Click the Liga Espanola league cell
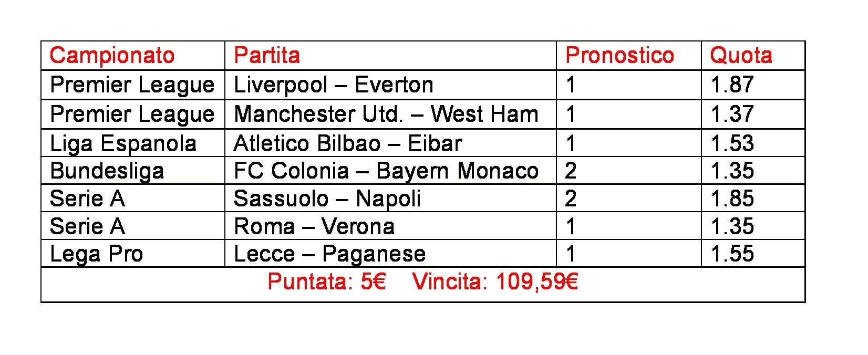The width and height of the screenshot is (868, 355). 123,143
